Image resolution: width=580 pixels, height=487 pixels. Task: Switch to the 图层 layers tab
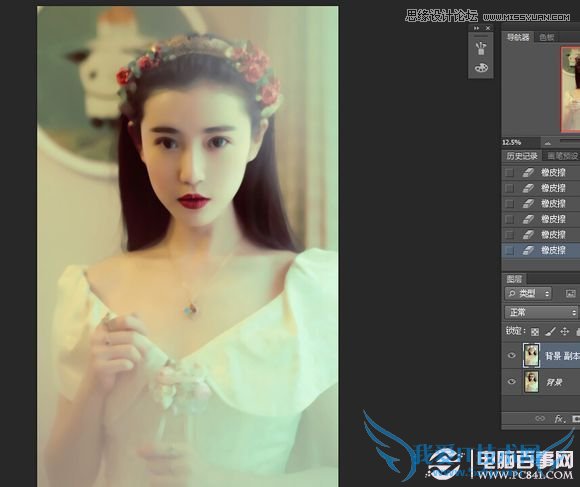coord(514,279)
